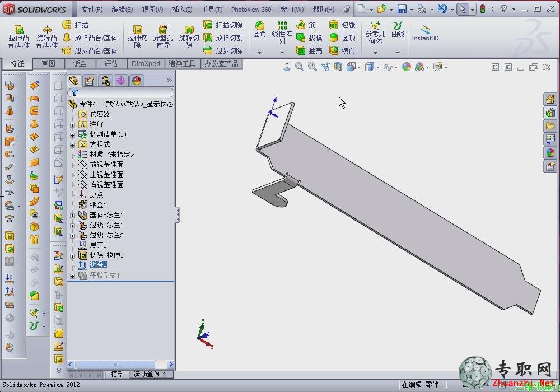Screen dimensions: 560x392
Task: Open the Display Style cube icon
Action: (x=369, y=67)
